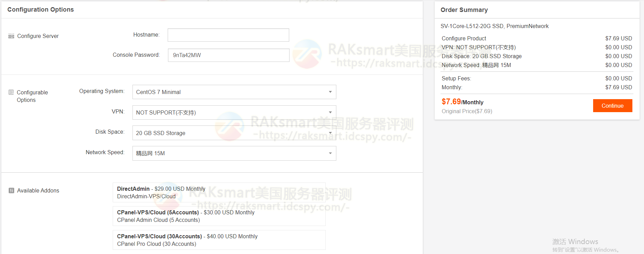Image resolution: width=644 pixels, height=254 pixels.
Task: Click the Configuration Options heading
Action: [41, 10]
